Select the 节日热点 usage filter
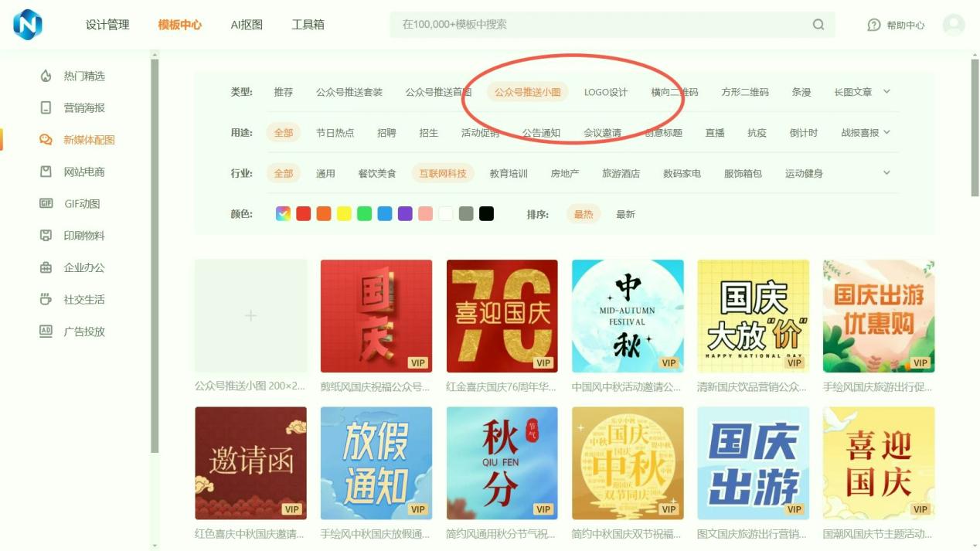Screen dimensions: 980x551 pos(335,133)
